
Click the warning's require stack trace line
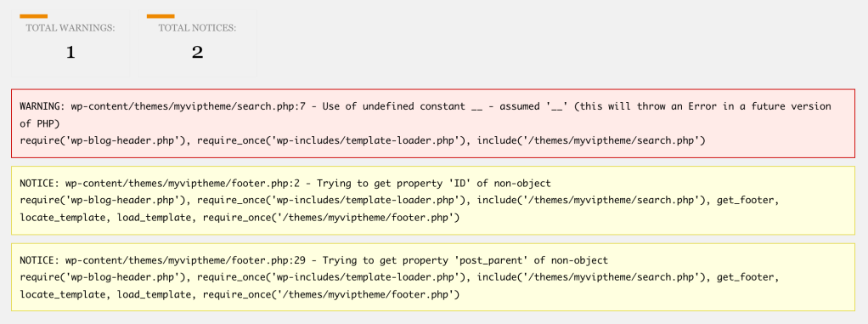pyautogui.click(x=363, y=140)
